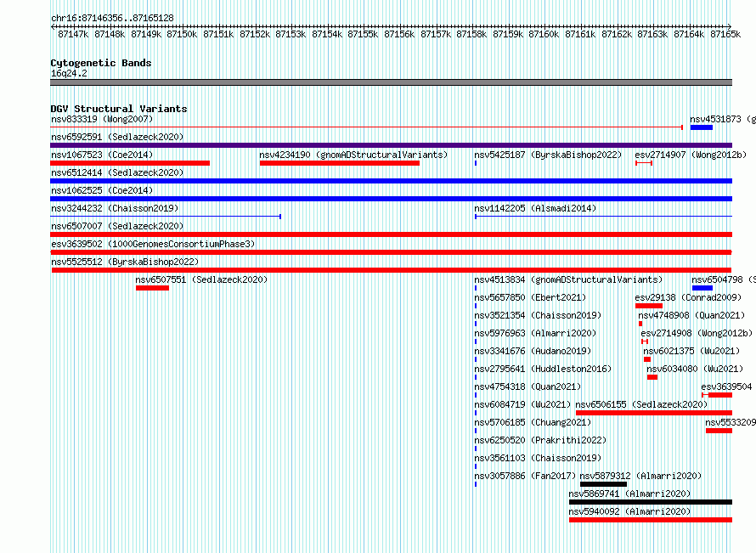Select the blue nsv1062525 variant bar
The image size is (756, 553).
391,199
